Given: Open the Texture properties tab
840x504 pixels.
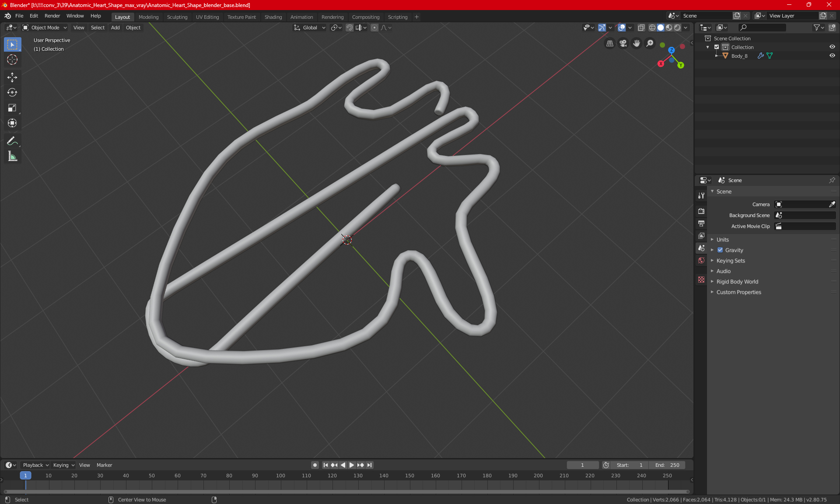Looking at the screenshot, I should (701, 280).
